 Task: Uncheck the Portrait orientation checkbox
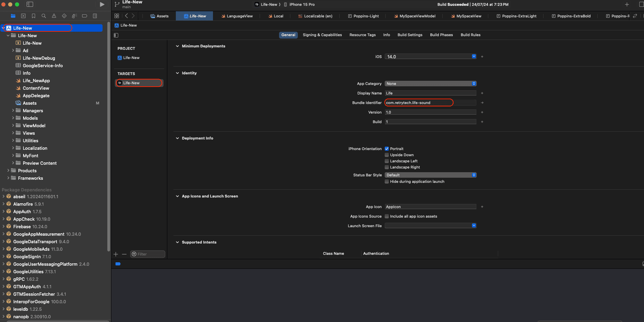(x=387, y=148)
